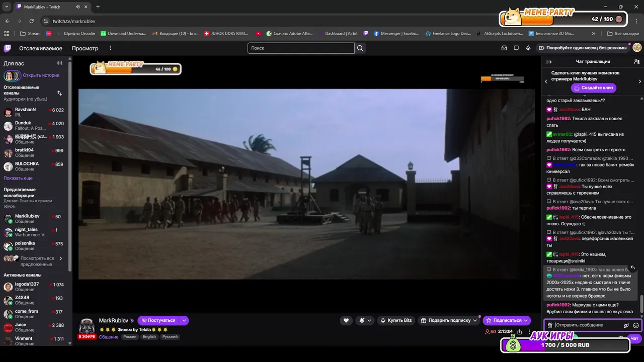Open the three-dot more menu in Twitch header
The image size is (644, 362).
point(110,48)
